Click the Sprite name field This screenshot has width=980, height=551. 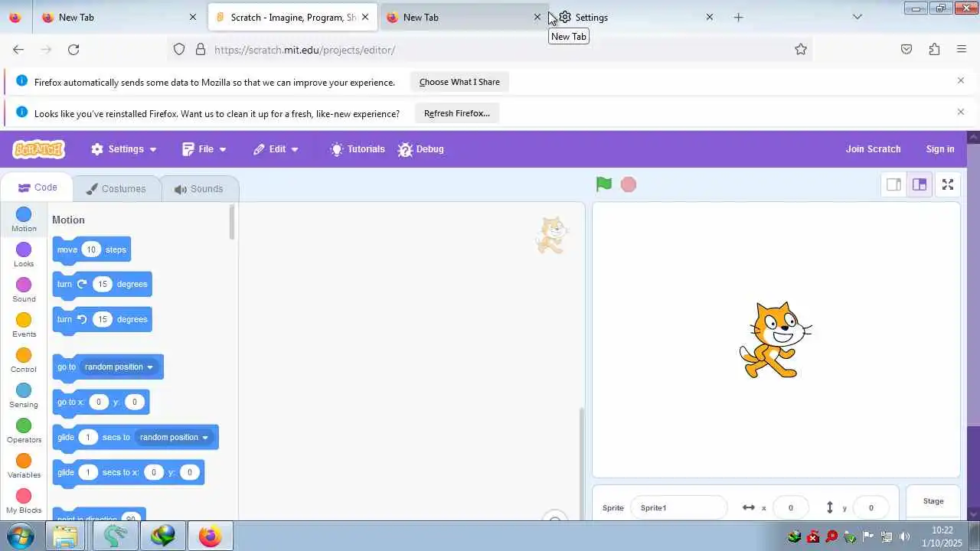(678, 507)
